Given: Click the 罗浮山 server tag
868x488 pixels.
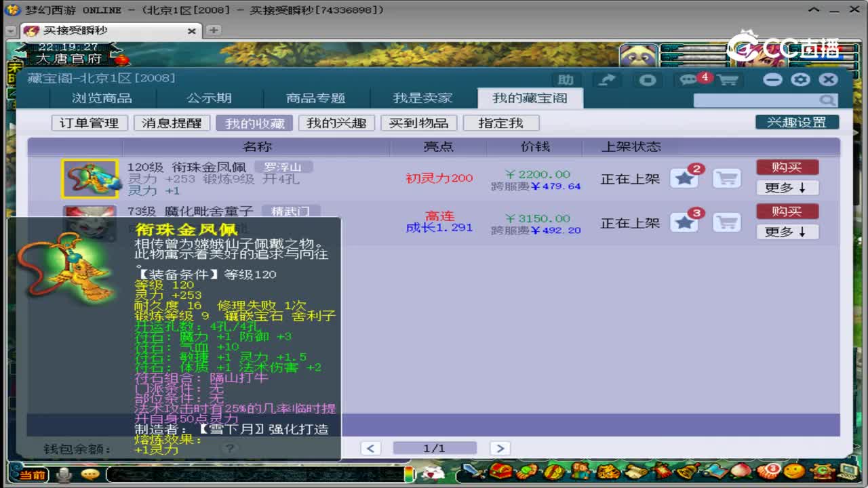Looking at the screenshot, I should (283, 167).
